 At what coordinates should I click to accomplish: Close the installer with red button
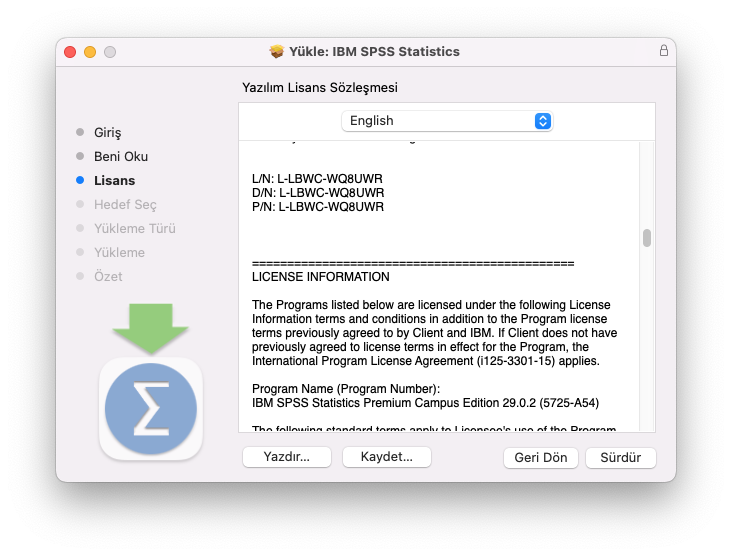pos(70,52)
